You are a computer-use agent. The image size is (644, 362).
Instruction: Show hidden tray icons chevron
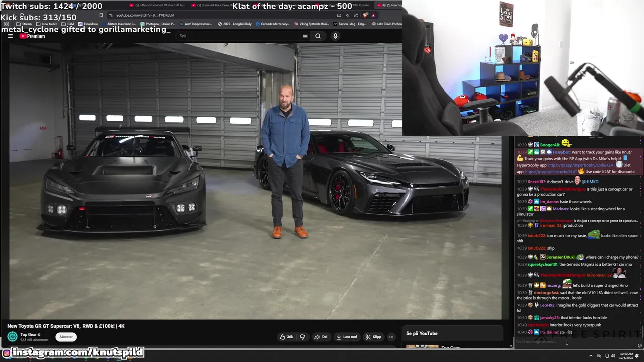pyautogui.click(x=591, y=356)
